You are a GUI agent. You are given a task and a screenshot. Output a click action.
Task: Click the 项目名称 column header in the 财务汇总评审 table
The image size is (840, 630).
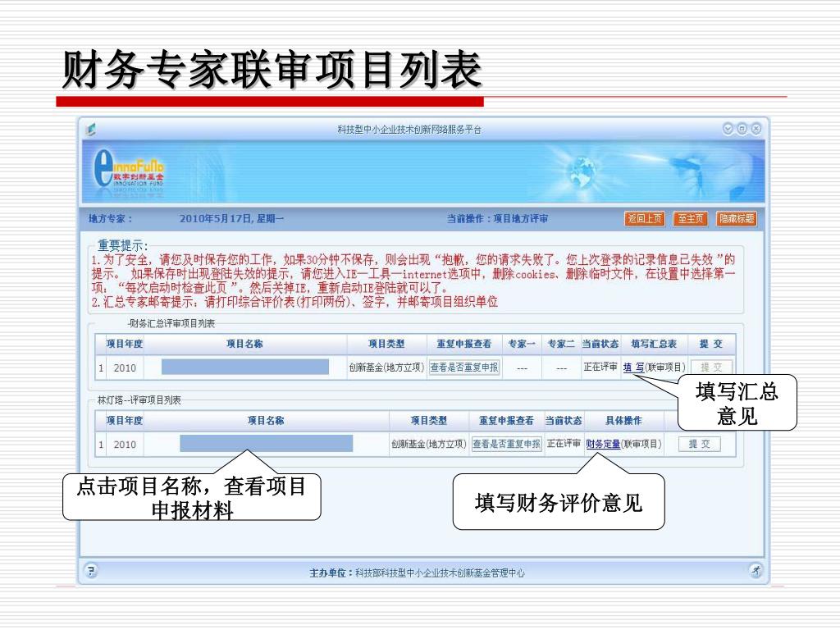(x=244, y=344)
